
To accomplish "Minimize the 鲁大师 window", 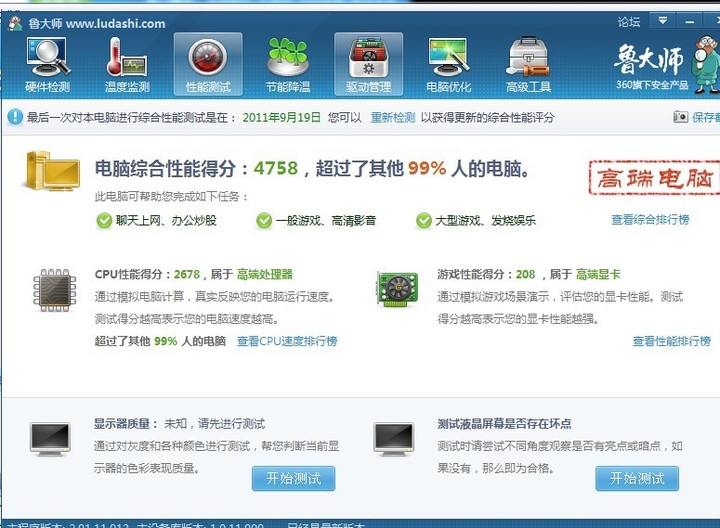I will click(x=689, y=21).
